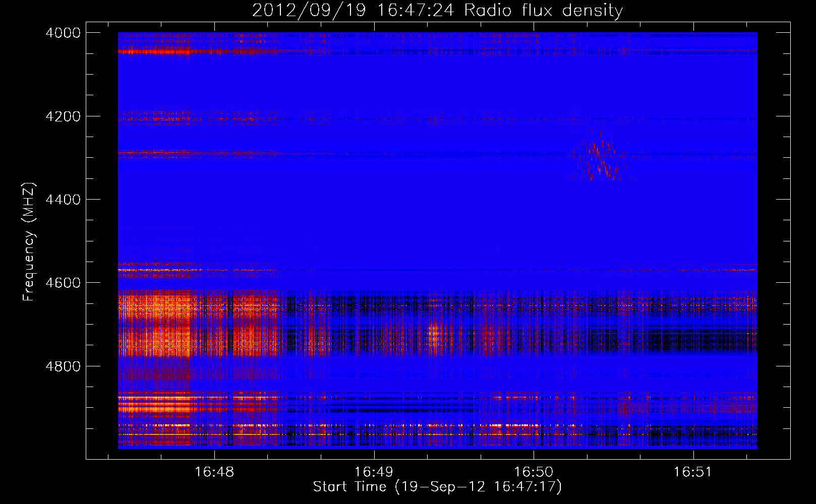Viewport: 816px width, 504px height.
Task: Select the '4600' frequency axis label
Action: [x=63, y=283]
